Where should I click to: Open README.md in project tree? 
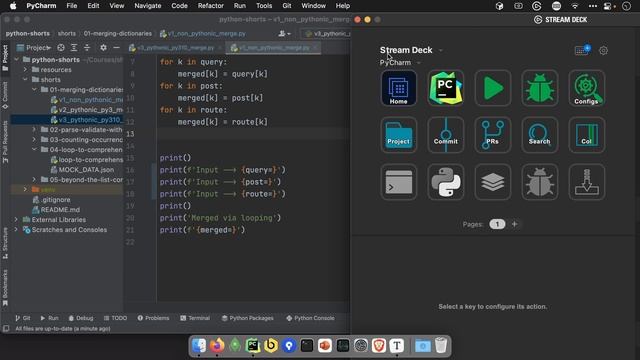[56, 210]
